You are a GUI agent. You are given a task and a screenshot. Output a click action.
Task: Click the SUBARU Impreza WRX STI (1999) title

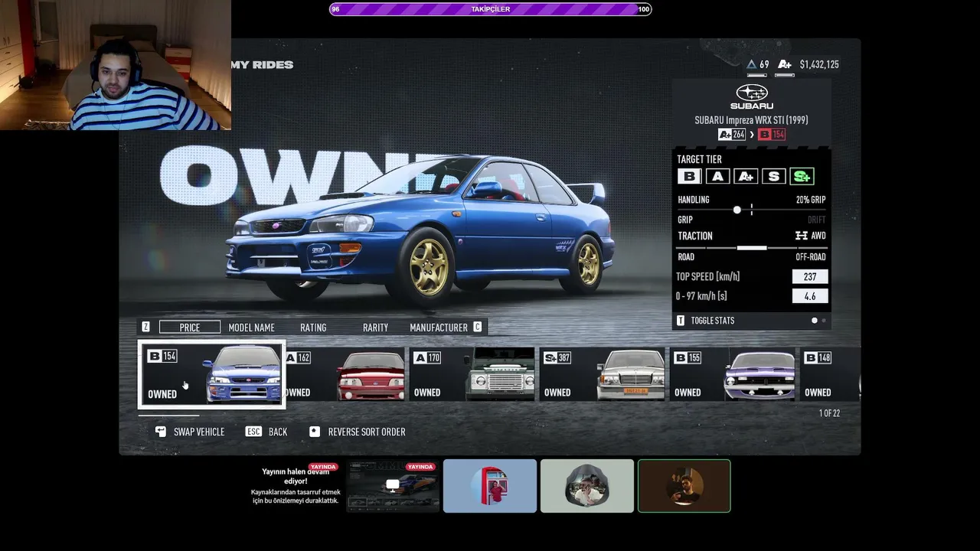(751, 119)
